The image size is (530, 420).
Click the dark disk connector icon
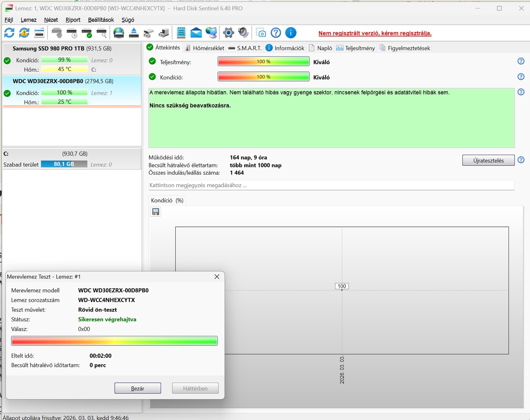[x=164, y=33]
